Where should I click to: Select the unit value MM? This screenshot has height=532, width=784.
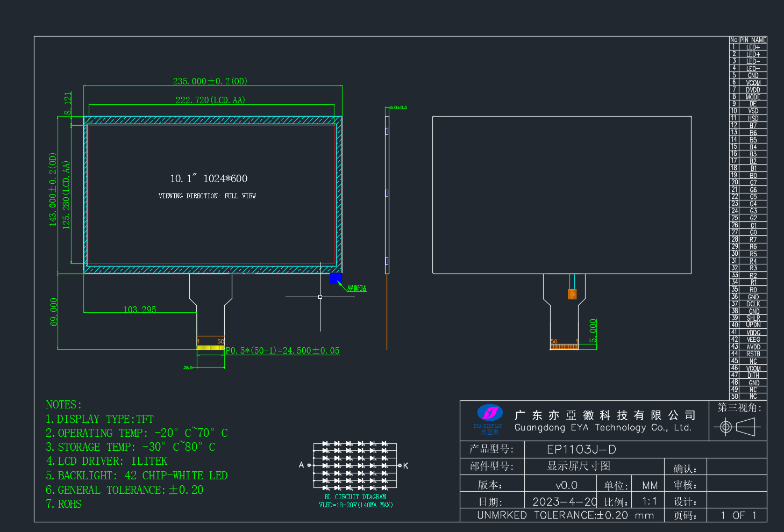pos(650,485)
